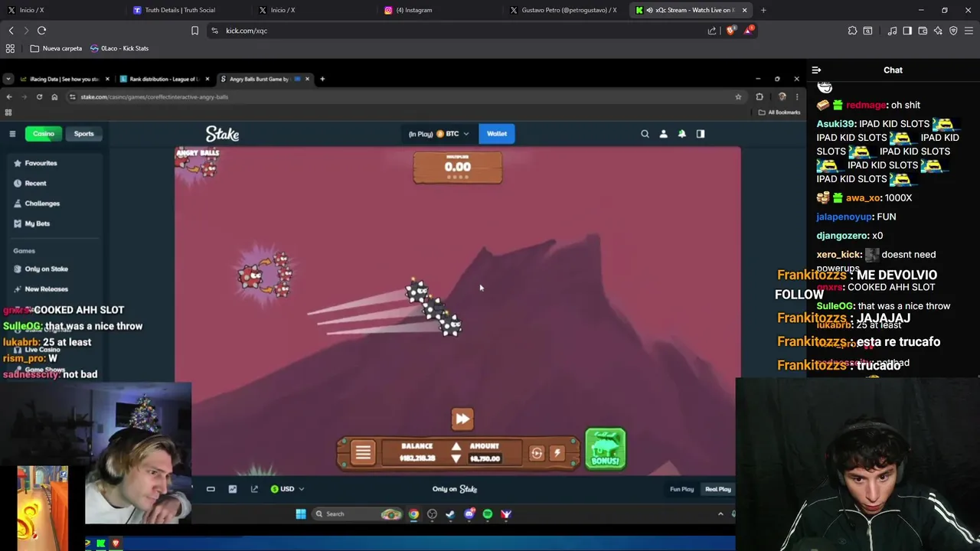The height and width of the screenshot is (551, 980).
Task: Switch to the Casino tab on Stake
Action: pos(44,134)
